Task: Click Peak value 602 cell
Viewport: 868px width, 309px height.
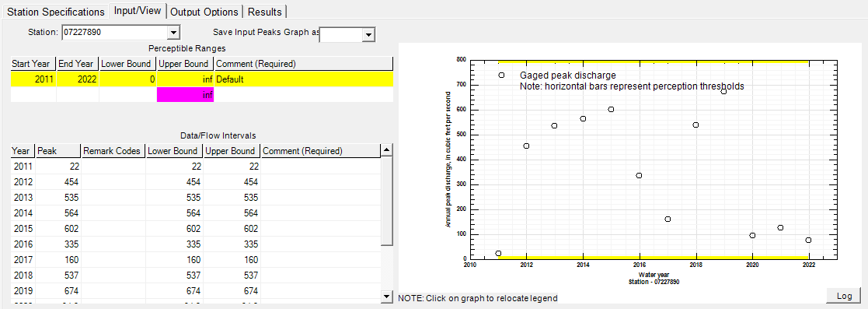Action: [58, 228]
